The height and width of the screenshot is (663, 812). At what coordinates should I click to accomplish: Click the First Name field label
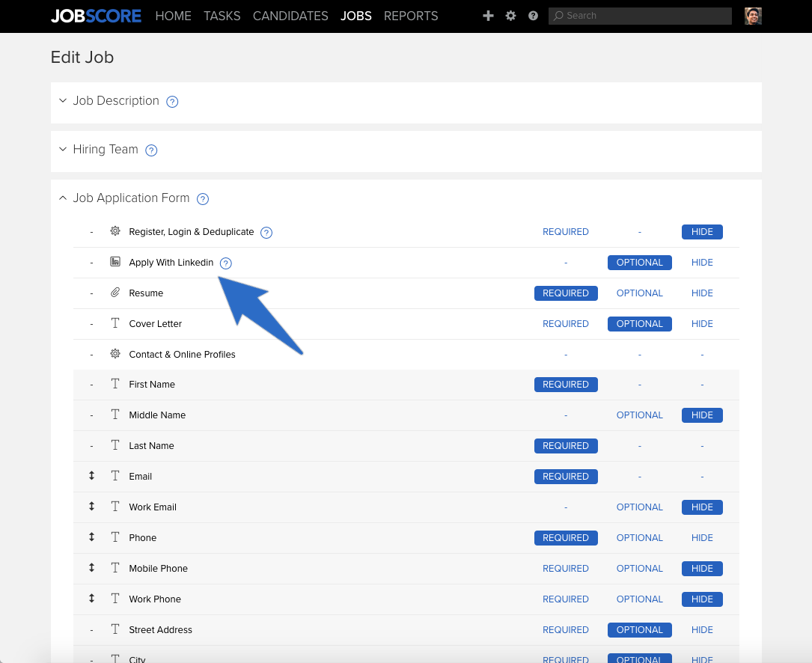152,385
